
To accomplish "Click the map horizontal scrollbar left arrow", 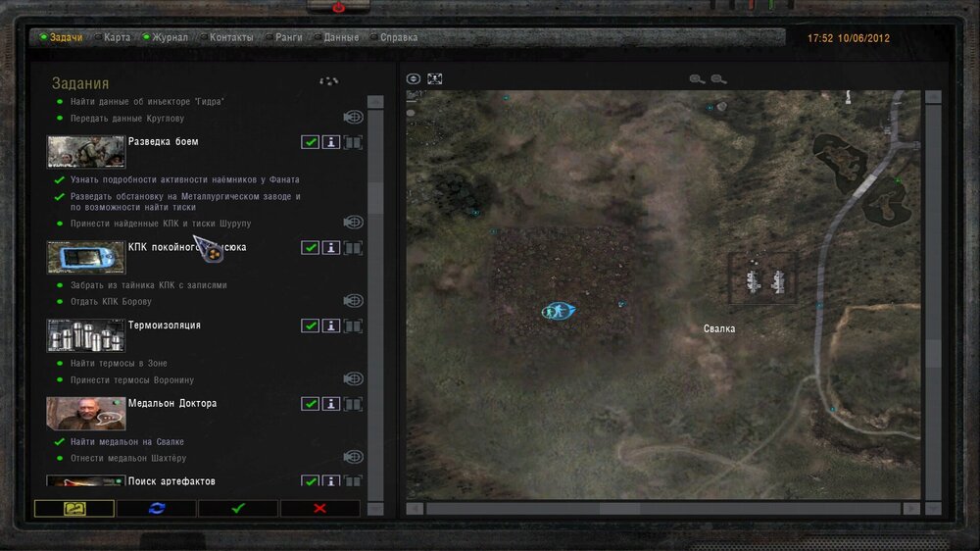I will [415, 509].
